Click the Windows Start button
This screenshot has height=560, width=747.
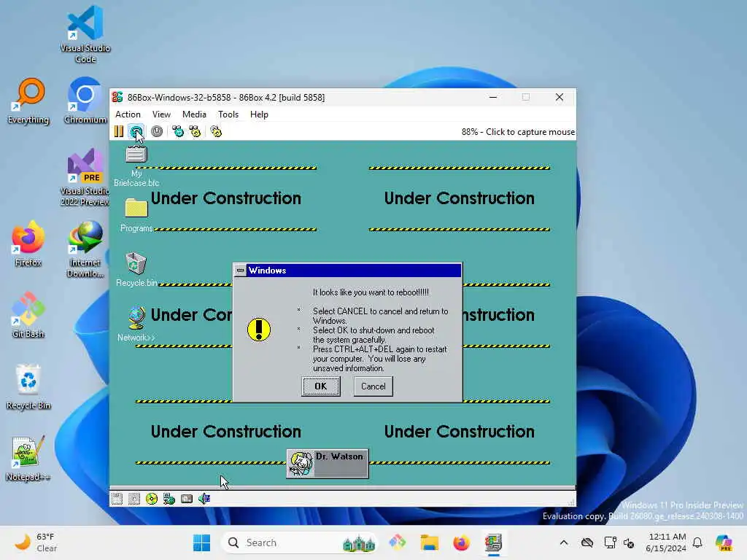point(201,542)
